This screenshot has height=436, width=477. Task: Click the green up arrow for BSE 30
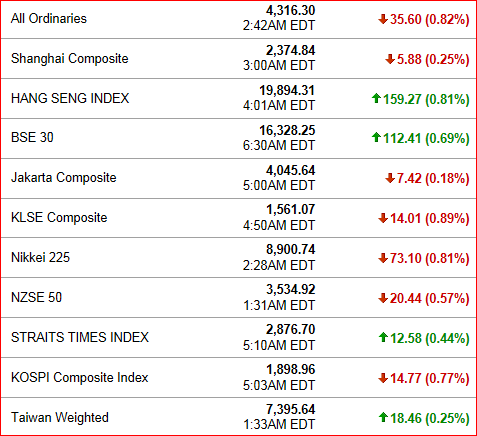click(x=376, y=137)
